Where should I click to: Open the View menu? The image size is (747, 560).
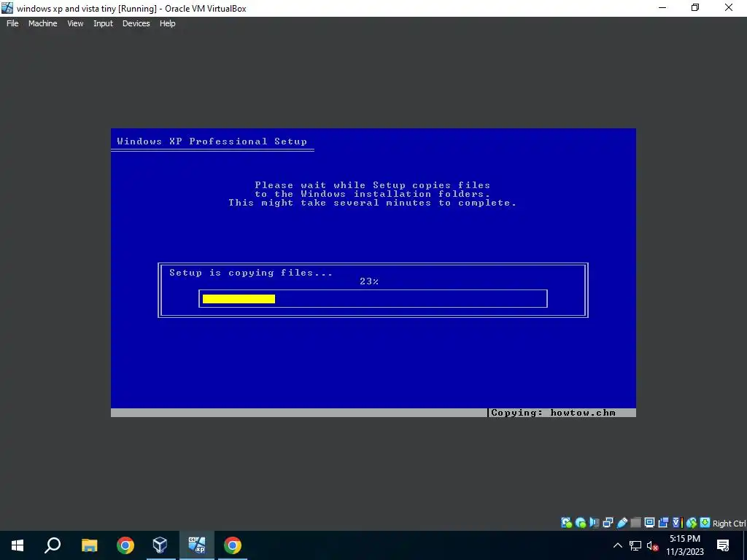coord(75,23)
